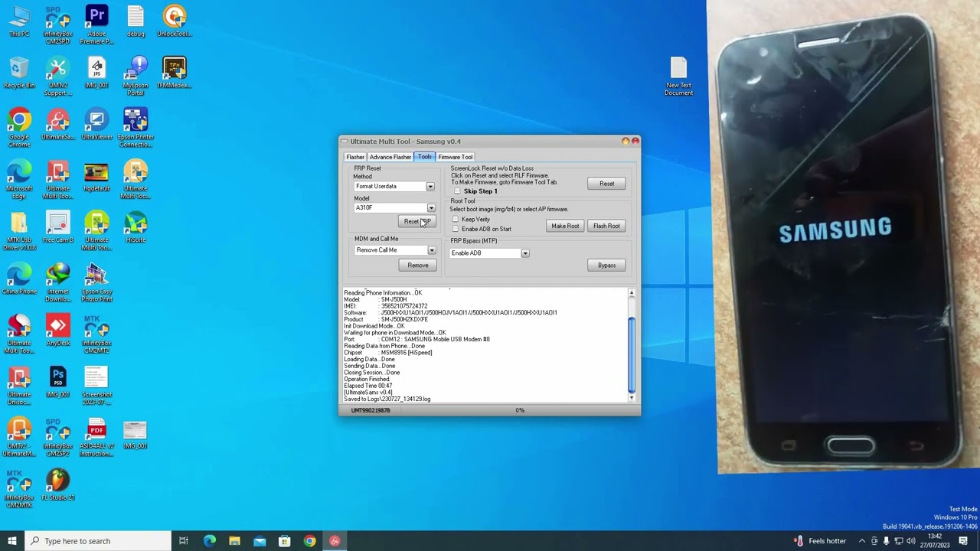Select the Tools tab

(424, 156)
